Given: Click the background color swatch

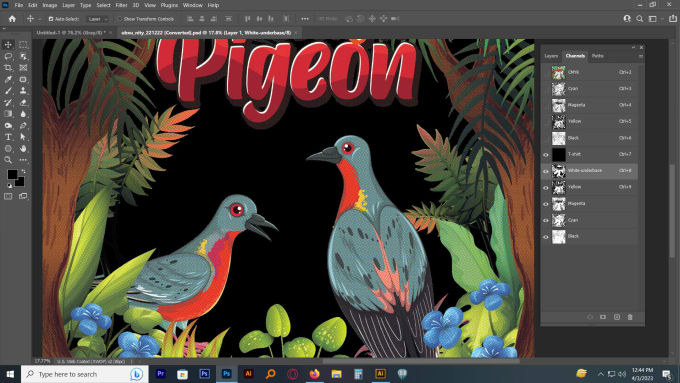Looking at the screenshot, I should tap(20, 183).
